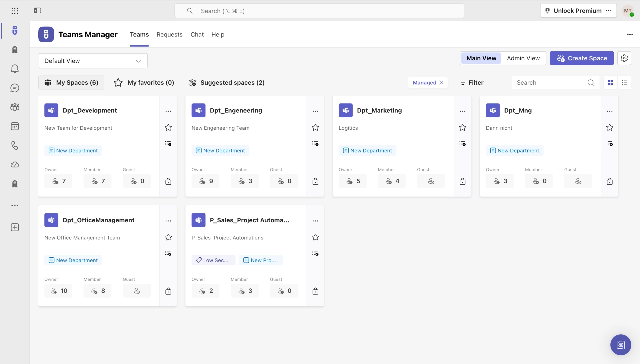Expand the Default View dropdown
This screenshot has height=364, width=640.
click(93, 61)
